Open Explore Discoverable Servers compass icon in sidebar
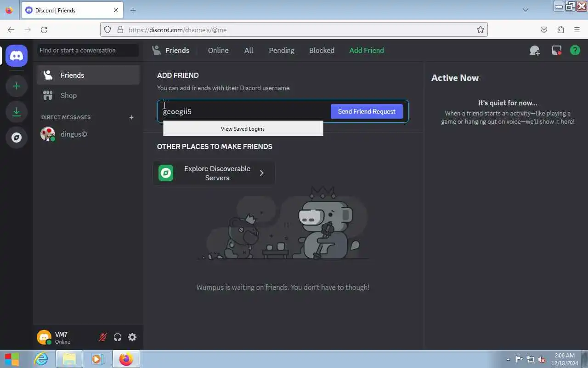Screen dimensions: 588x368 tap(17, 138)
